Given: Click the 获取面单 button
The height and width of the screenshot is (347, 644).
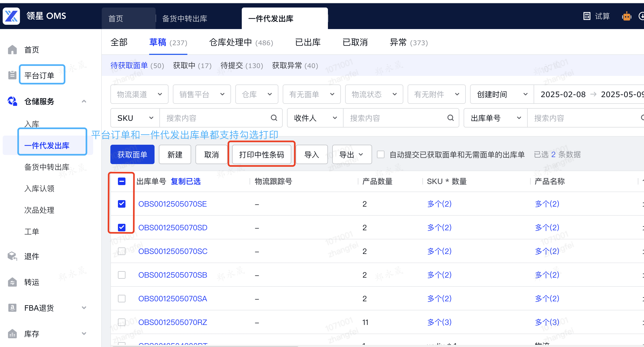Looking at the screenshot, I should (x=132, y=154).
